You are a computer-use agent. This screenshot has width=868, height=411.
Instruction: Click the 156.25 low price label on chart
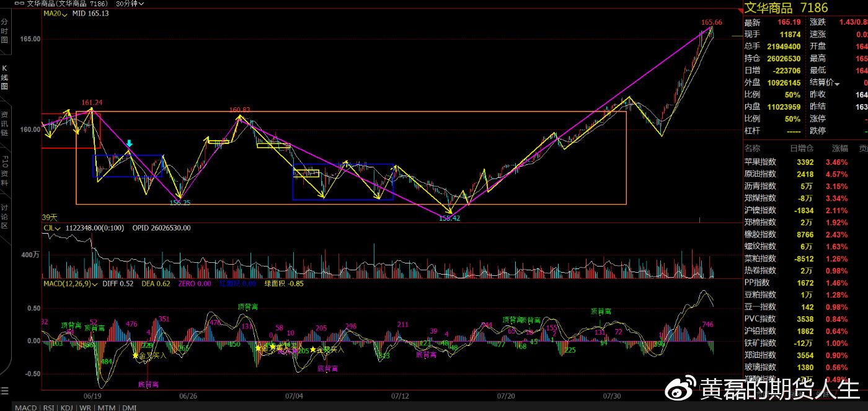(179, 202)
